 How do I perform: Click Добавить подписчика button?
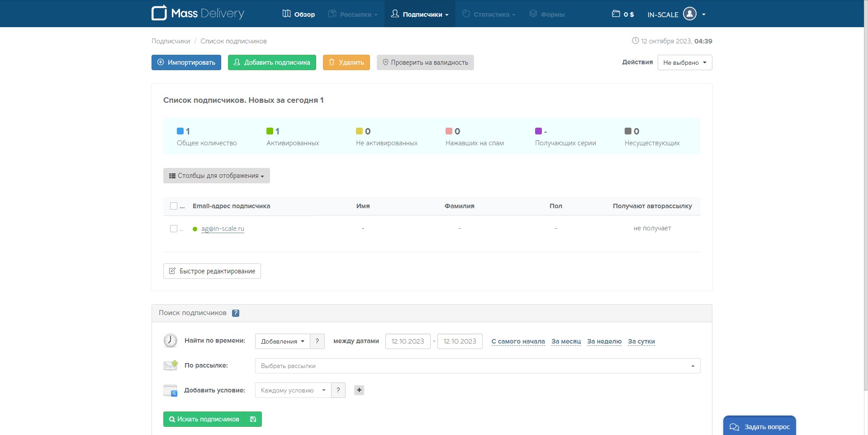(272, 62)
